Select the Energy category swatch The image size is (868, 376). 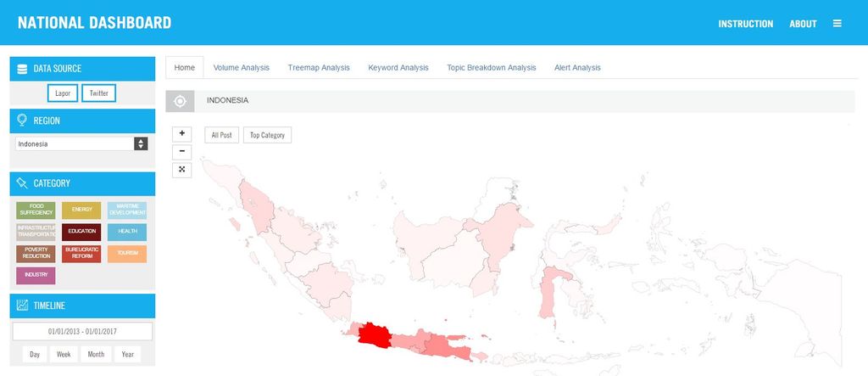tap(81, 210)
